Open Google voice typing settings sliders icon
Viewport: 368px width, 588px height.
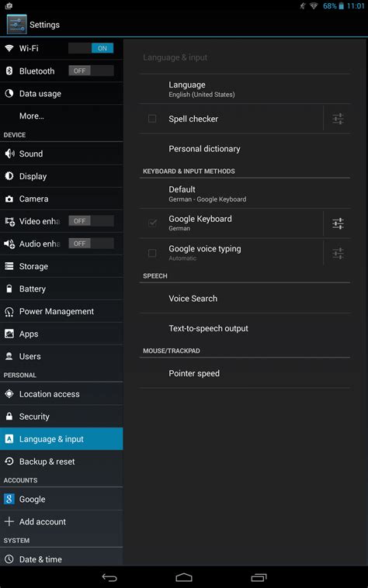pos(338,254)
